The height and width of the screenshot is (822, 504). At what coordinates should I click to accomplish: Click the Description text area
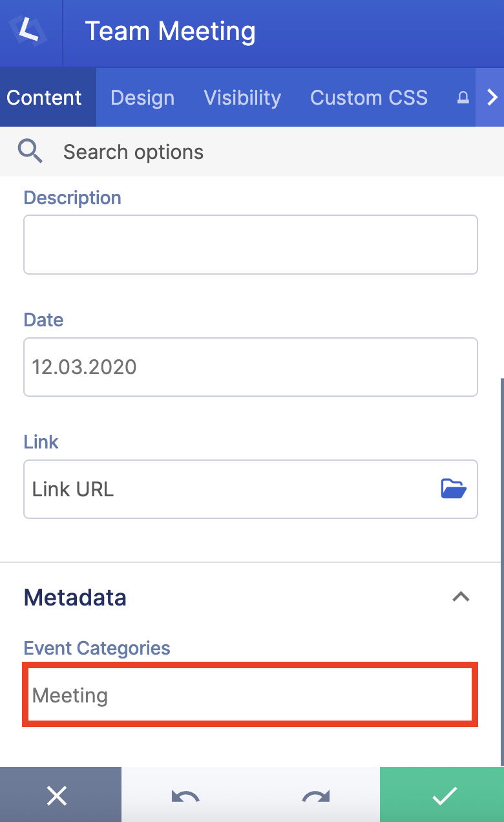(x=251, y=244)
